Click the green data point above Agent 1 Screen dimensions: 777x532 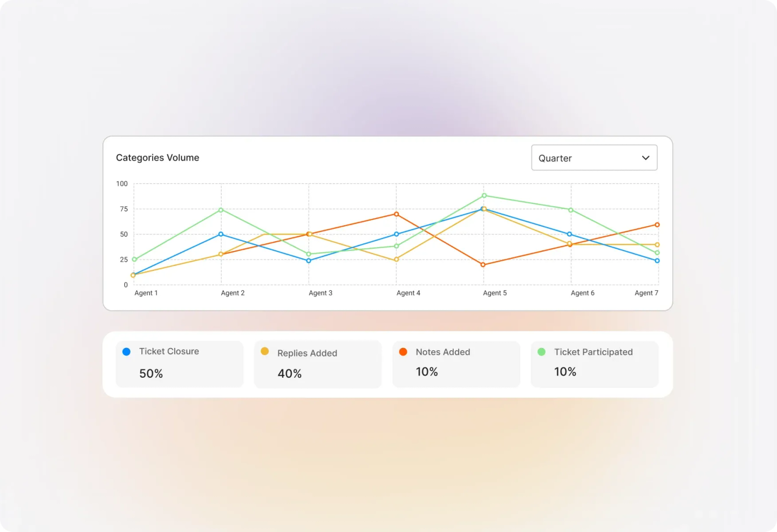coord(134,260)
